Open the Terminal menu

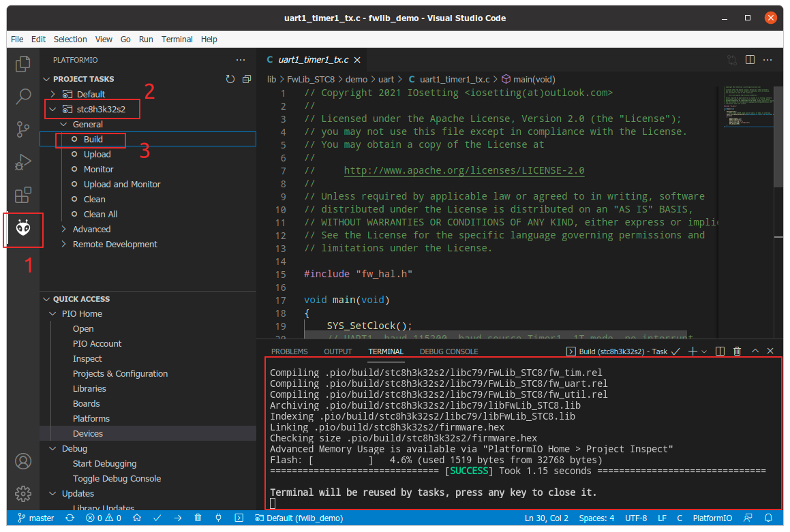pyautogui.click(x=177, y=39)
